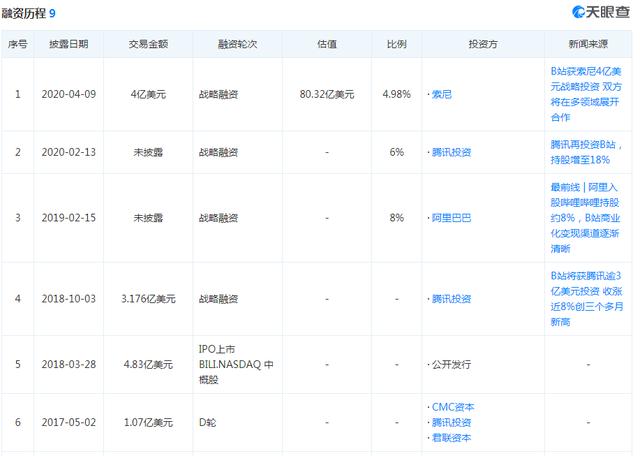The height and width of the screenshot is (456, 640).
Task: Open news link 最前线 阿里入股哔哩哔哩
Action: (x=585, y=218)
